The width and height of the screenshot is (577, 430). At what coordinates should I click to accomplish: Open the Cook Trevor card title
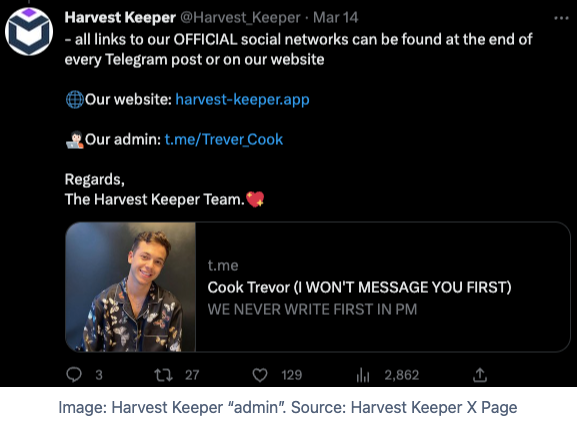click(360, 287)
